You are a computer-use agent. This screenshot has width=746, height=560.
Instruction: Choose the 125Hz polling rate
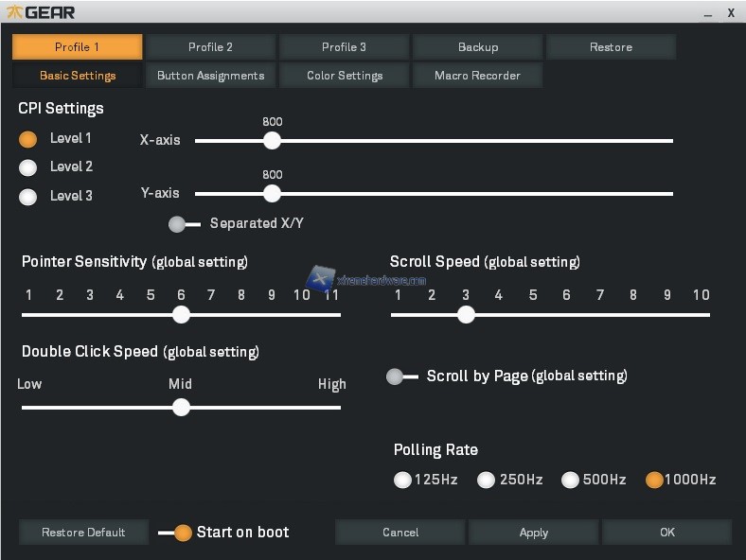(x=402, y=480)
